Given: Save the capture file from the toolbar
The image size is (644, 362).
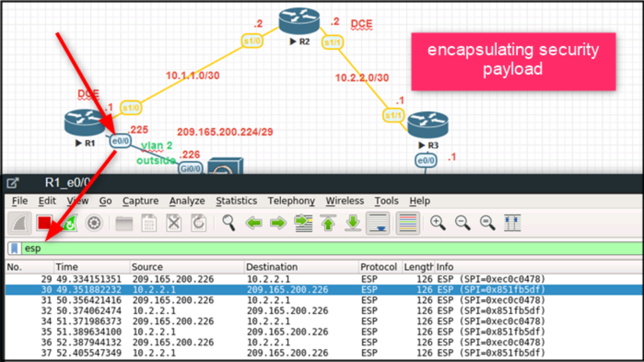Looking at the screenshot, I should [149, 223].
